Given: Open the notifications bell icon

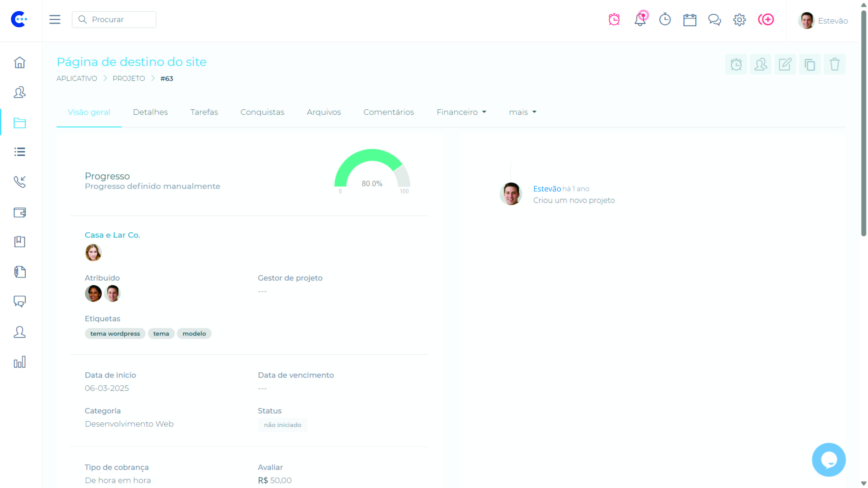Looking at the screenshot, I should pyautogui.click(x=640, y=20).
